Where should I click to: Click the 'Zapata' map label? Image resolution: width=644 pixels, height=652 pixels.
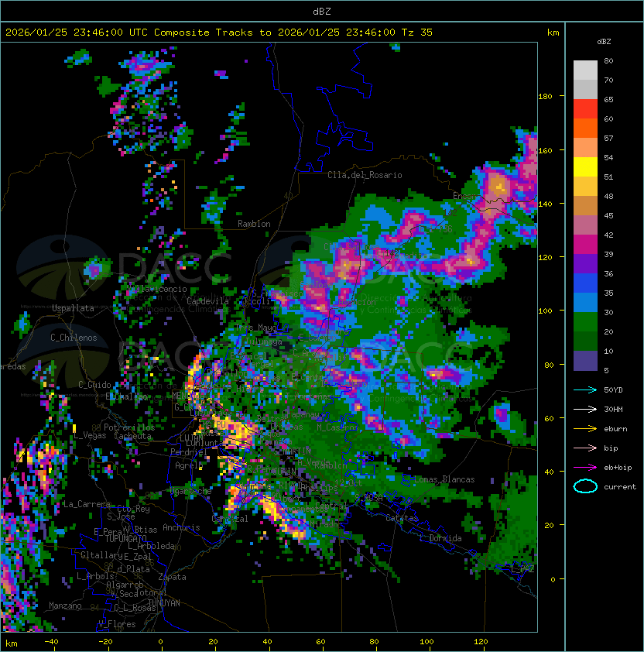click(172, 577)
